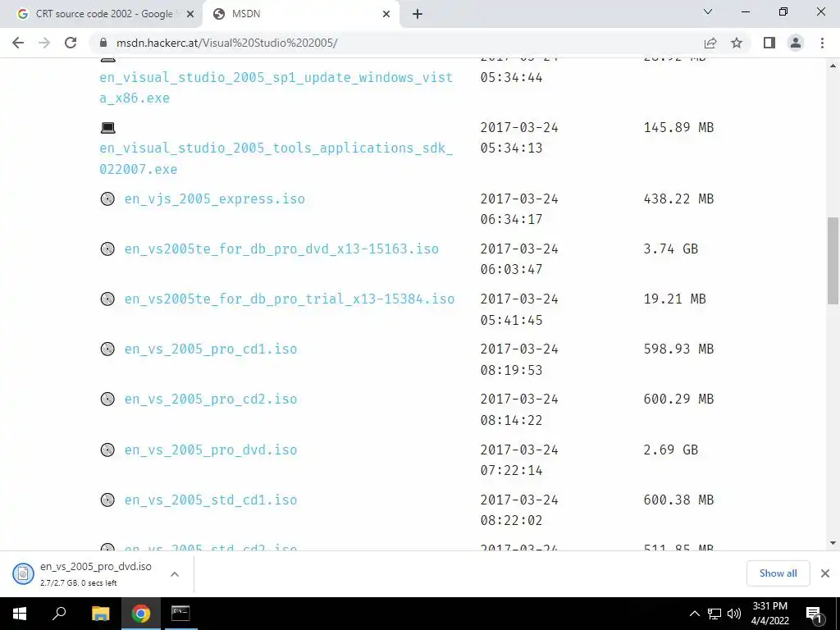Open File Explorer from the taskbar
The height and width of the screenshot is (630, 840).
100,614
